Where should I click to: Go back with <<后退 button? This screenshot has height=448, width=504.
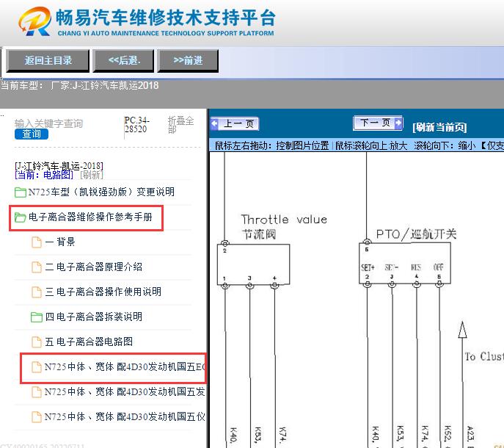[124, 60]
